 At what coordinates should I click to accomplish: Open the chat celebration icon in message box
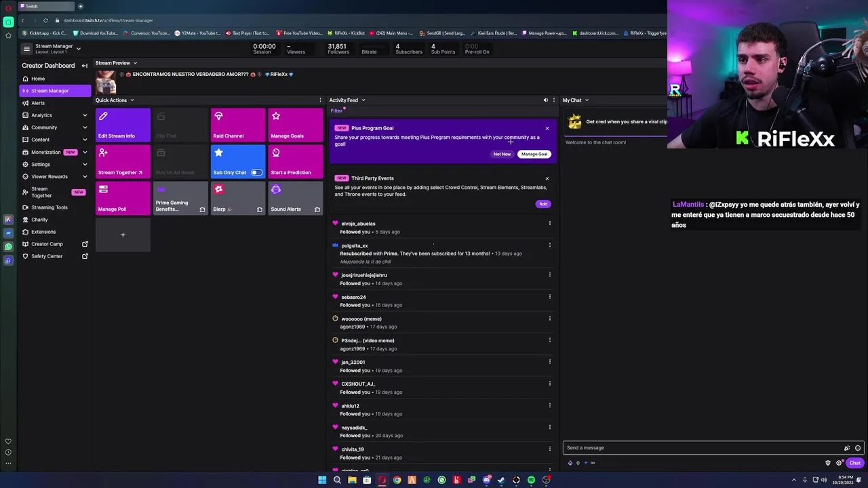(x=847, y=448)
